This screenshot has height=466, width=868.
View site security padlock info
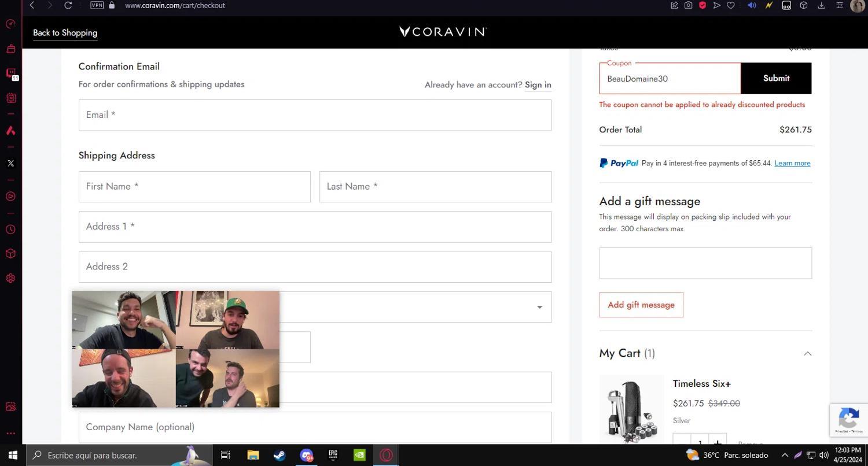(112, 5)
